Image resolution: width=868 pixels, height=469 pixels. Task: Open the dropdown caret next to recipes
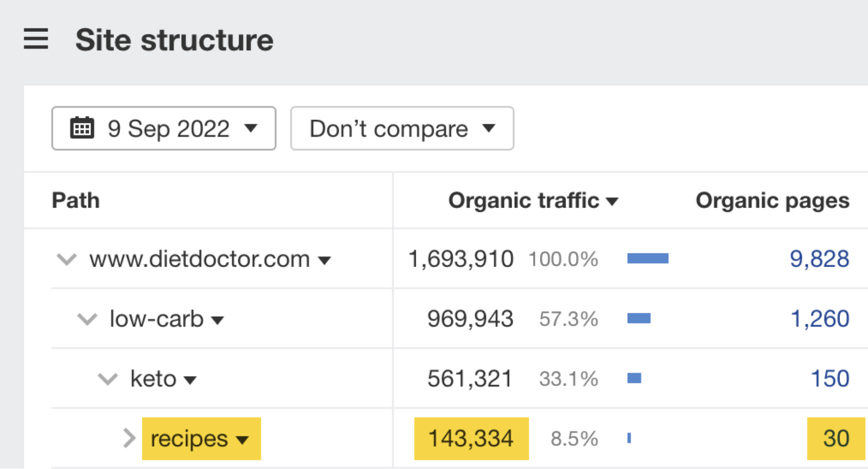point(243,439)
